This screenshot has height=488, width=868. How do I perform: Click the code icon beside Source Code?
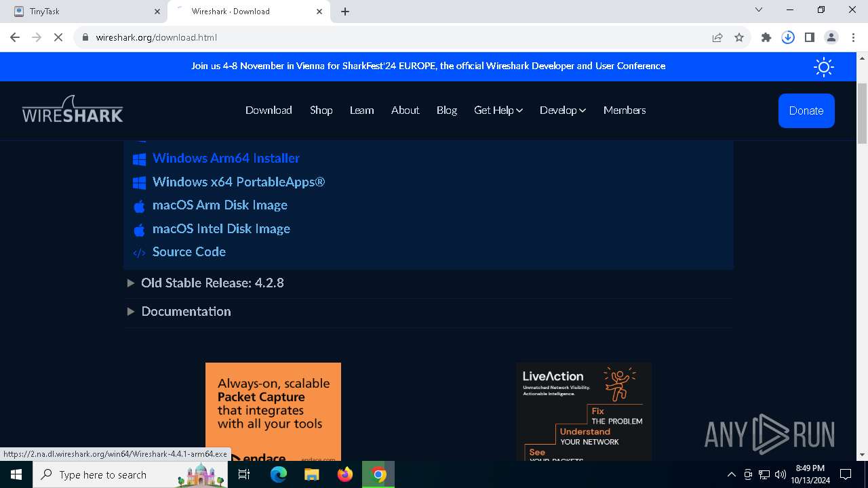[x=139, y=253]
